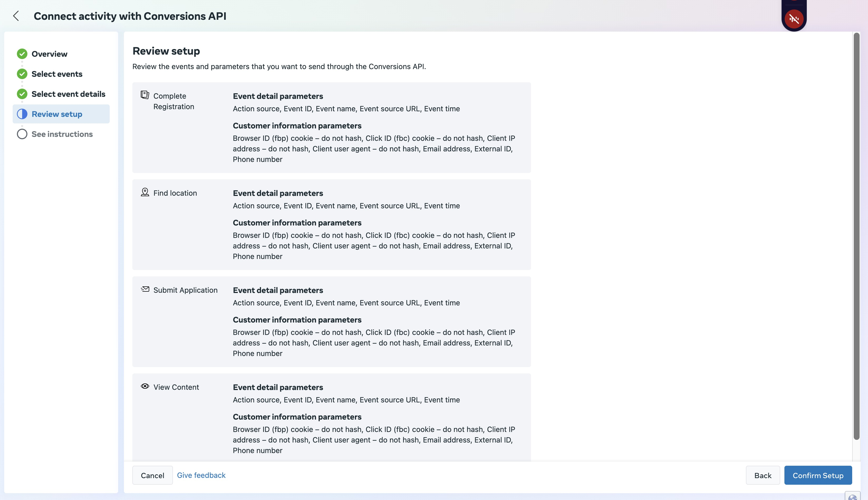Open the Give feedback link
Image resolution: width=868 pixels, height=500 pixels.
coord(201,475)
